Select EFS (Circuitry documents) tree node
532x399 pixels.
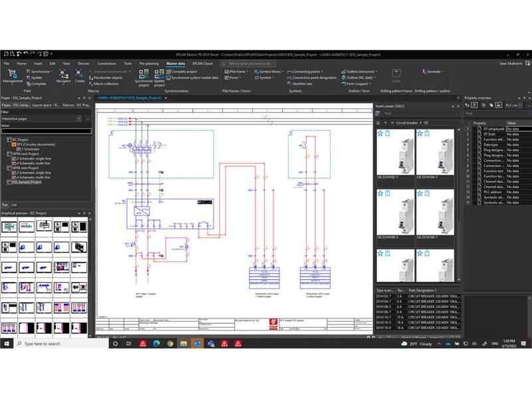36,144
